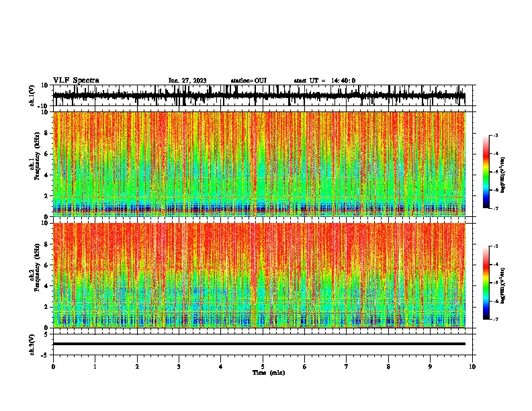Click time axis tick label "3"
Screen dimensions: 532x411
pyautogui.click(x=179, y=367)
